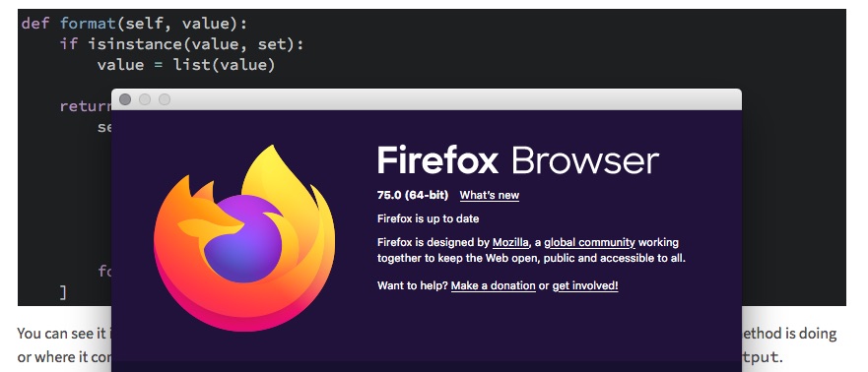Click the Firefox Browser wordmark
Image resolution: width=868 pixels, height=372 pixels.
[x=518, y=160]
